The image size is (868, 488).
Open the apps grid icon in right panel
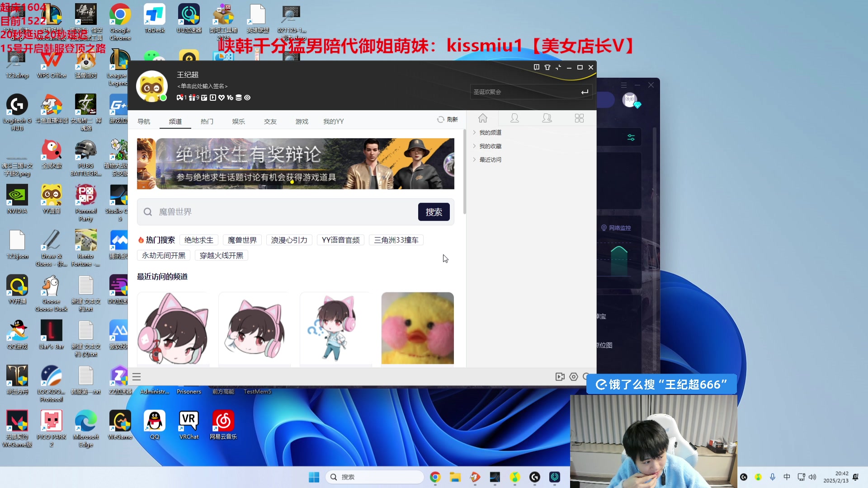coord(579,118)
